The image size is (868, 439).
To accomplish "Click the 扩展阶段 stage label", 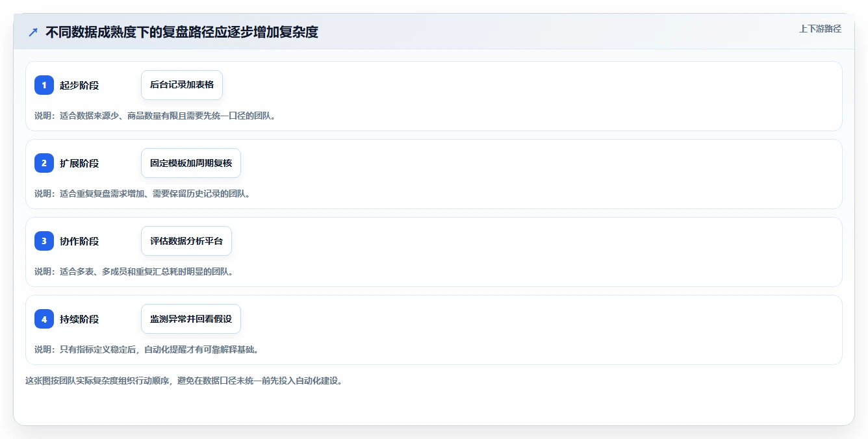I will point(79,163).
